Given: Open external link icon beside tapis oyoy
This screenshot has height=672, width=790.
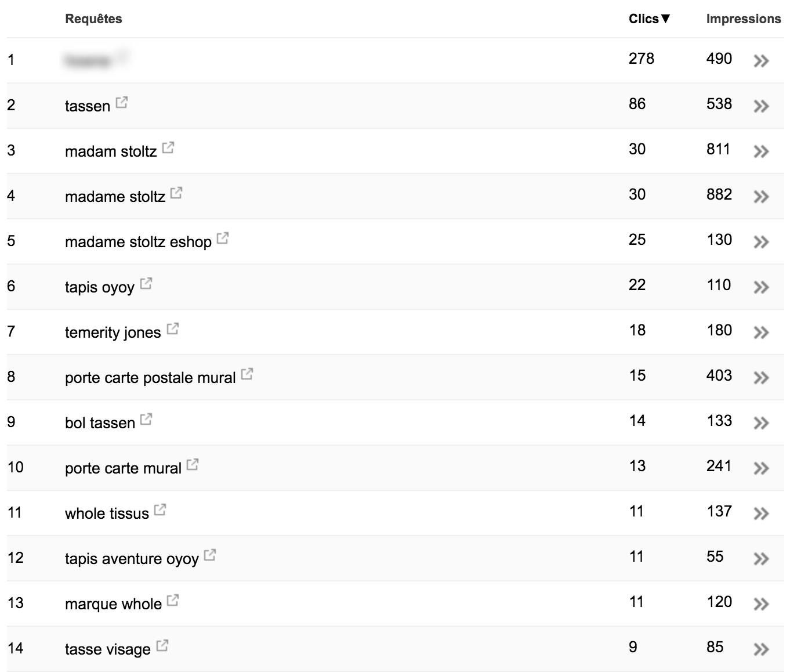Looking at the screenshot, I should 146,284.
